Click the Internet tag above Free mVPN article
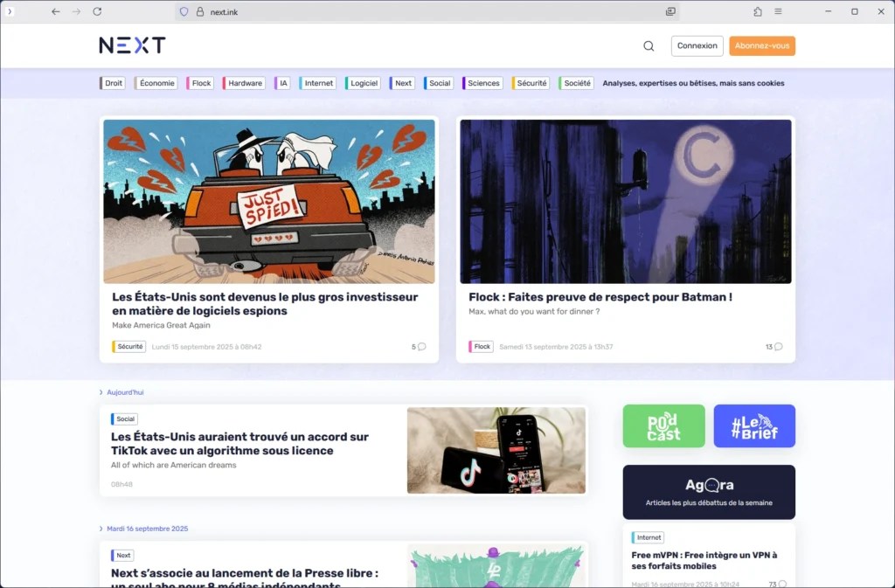Screen dimensions: 895x588 click(x=648, y=537)
